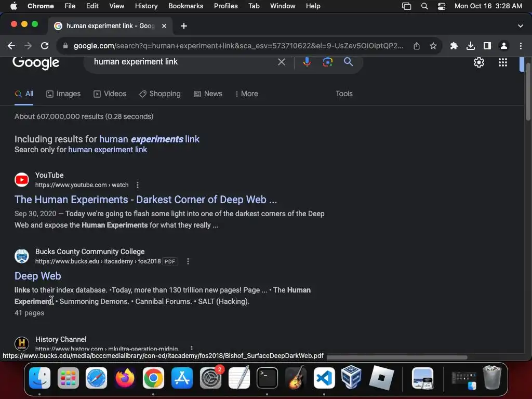Share this page from the address bar
Screen dimensions: 532x399
point(417,46)
